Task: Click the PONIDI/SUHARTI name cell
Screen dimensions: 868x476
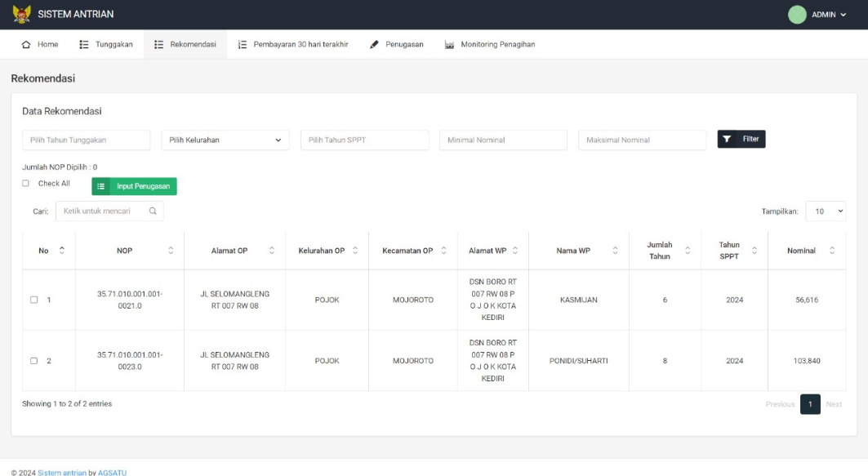Action: click(x=578, y=361)
